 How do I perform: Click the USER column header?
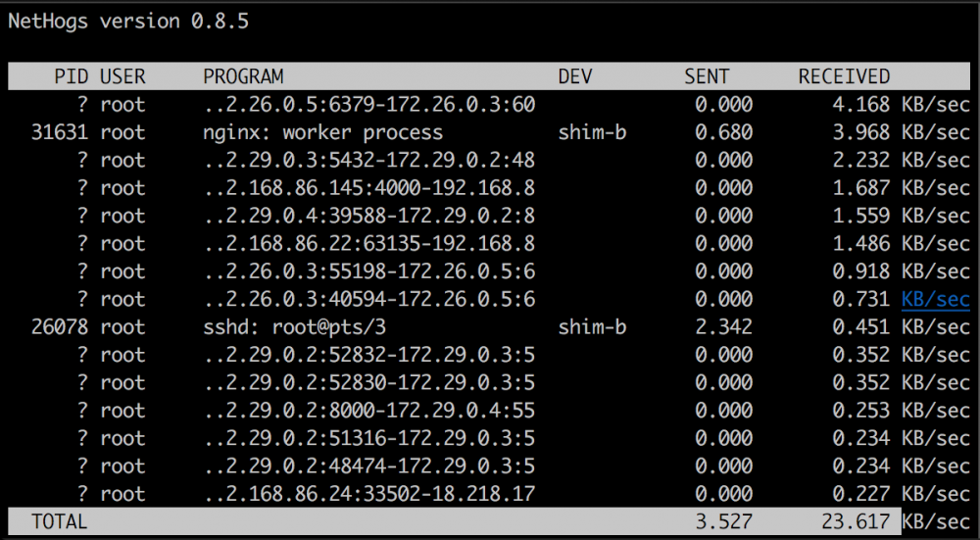[x=122, y=76]
